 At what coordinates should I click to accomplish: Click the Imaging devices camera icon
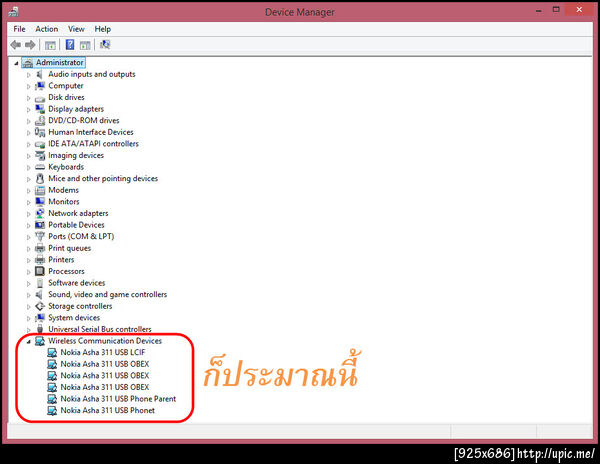click(x=40, y=155)
